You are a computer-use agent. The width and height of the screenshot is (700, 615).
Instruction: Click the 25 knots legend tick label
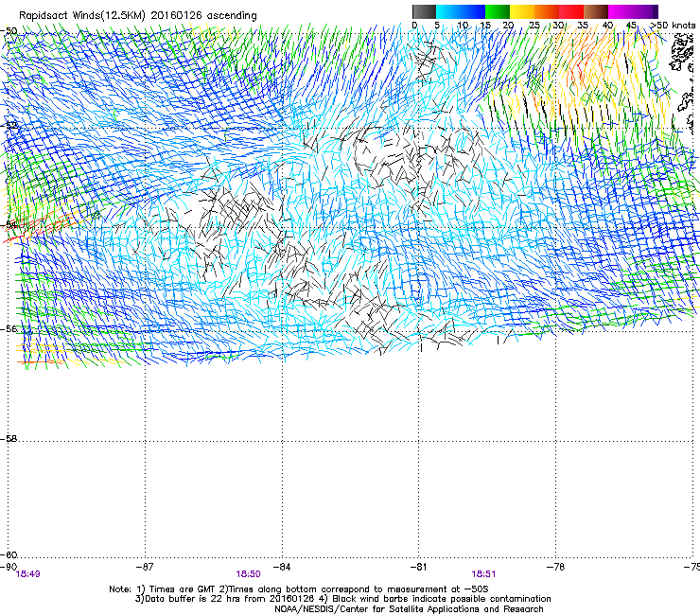point(534,26)
